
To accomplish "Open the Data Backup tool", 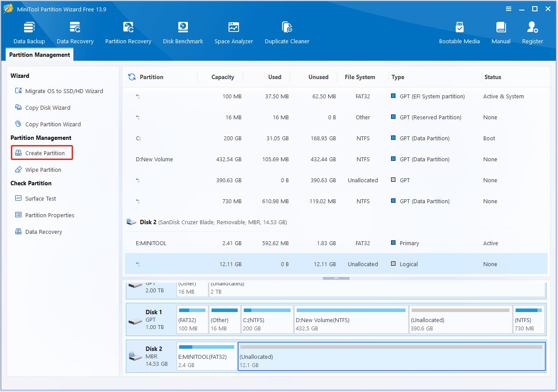I will (29, 33).
